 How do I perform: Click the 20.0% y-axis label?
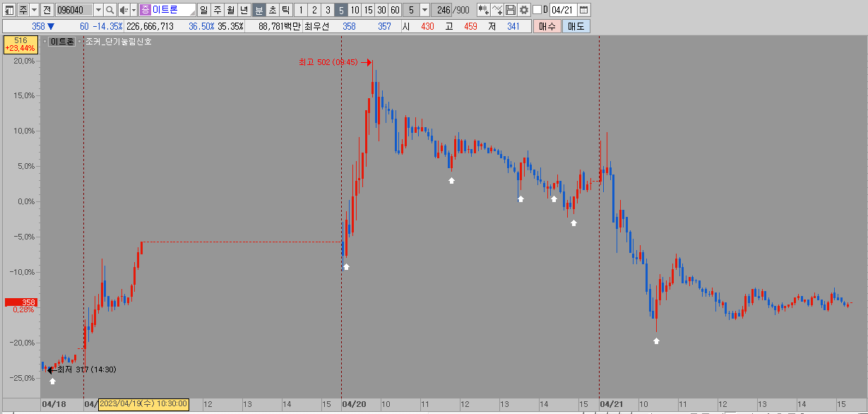pyautogui.click(x=24, y=60)
